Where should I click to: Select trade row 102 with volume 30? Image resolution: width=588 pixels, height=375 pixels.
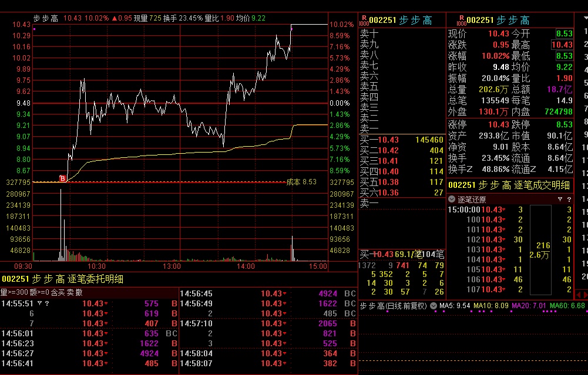(x=510, y=239)
